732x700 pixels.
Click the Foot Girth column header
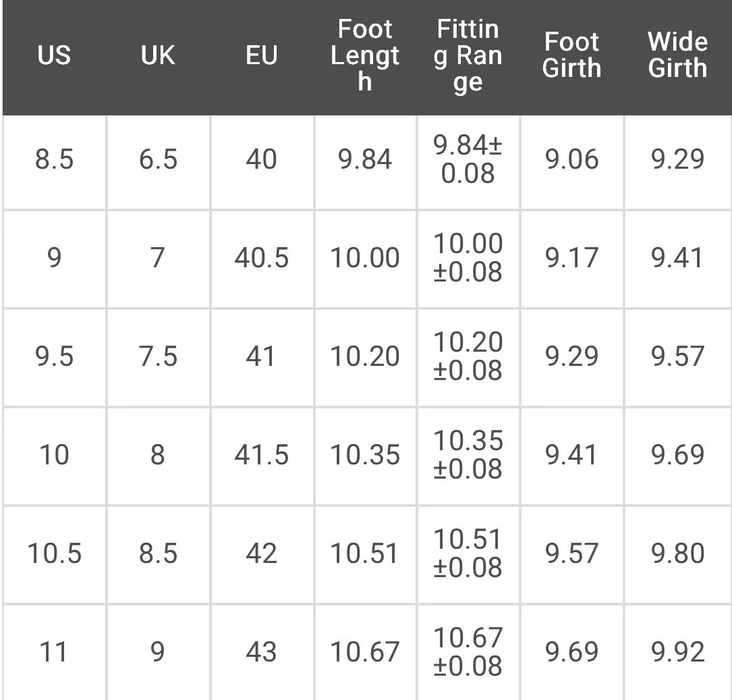click(571, 55)
